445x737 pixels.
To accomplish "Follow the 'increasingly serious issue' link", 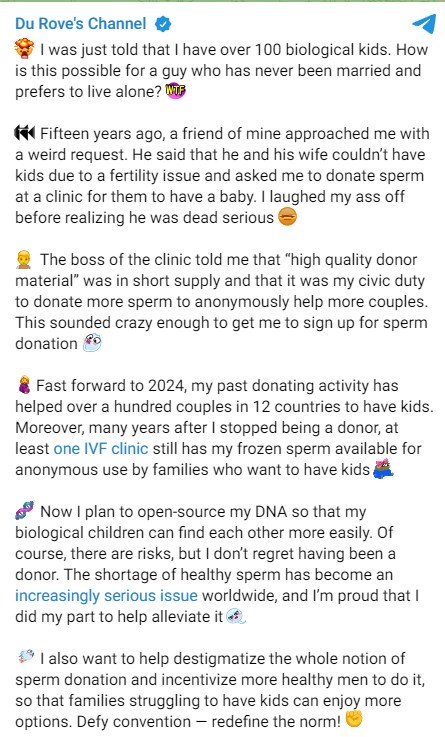I will pyautogui.click(x=106, y=596).
